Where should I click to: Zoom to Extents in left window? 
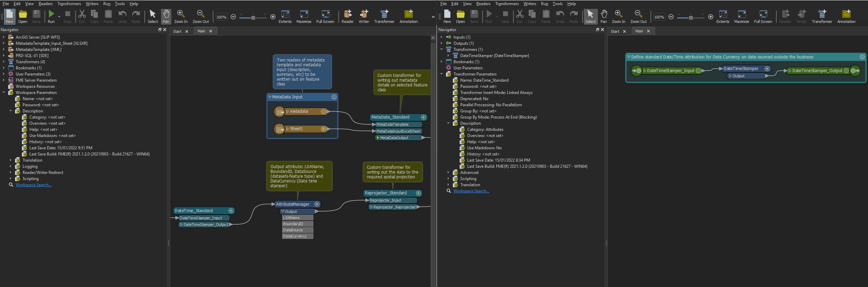285,16
